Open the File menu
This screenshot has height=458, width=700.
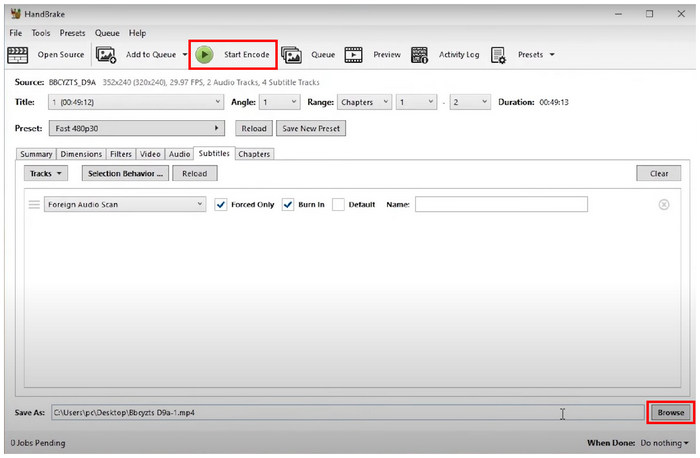(x=16, y=33)
